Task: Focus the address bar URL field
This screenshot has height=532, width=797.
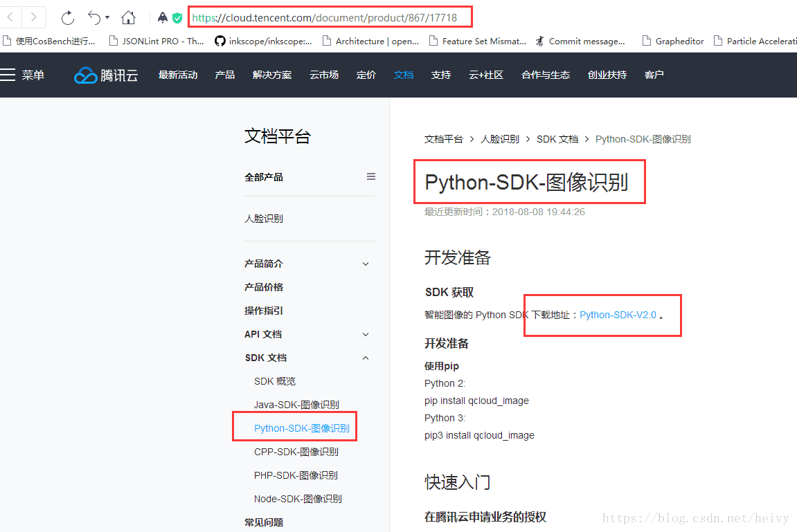Action: (x=330, y=17)
